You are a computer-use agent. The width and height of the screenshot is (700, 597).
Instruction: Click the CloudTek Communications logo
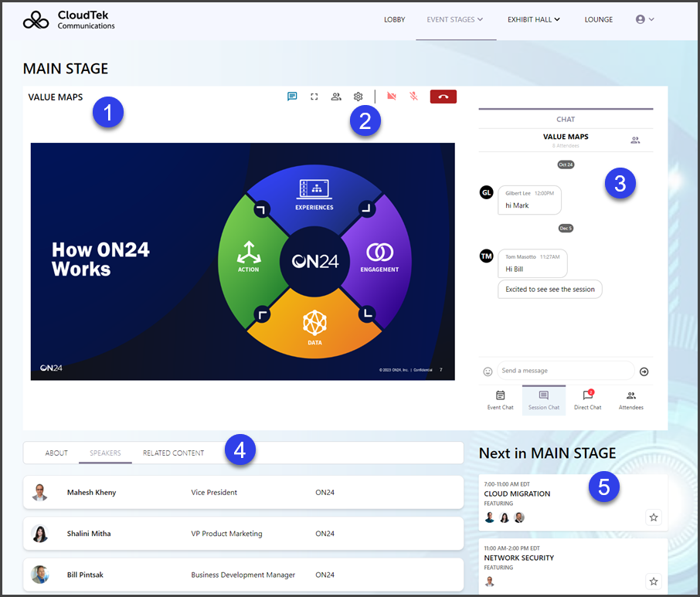(69, 20)
